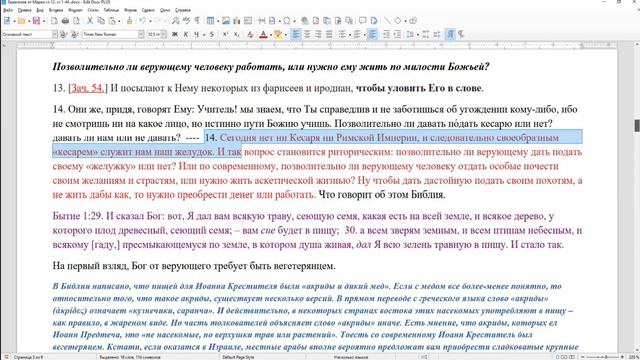The width and height of the screenshot is (640, 360).
Task: Toggle underline Ч formatting
Action: (197, 35)
